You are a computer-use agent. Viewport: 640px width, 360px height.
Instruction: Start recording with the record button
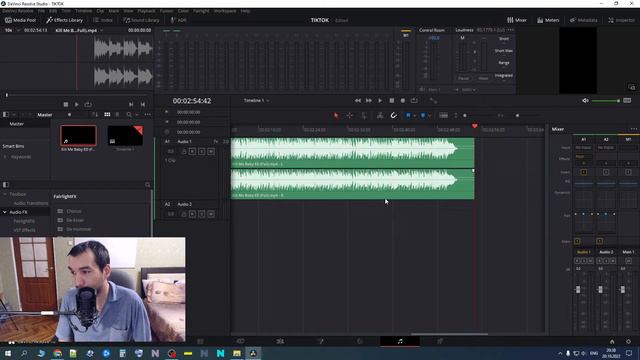(403, 100)
